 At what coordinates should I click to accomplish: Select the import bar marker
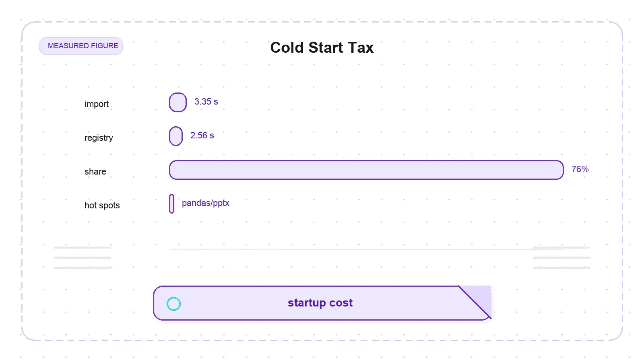(178, 102)
